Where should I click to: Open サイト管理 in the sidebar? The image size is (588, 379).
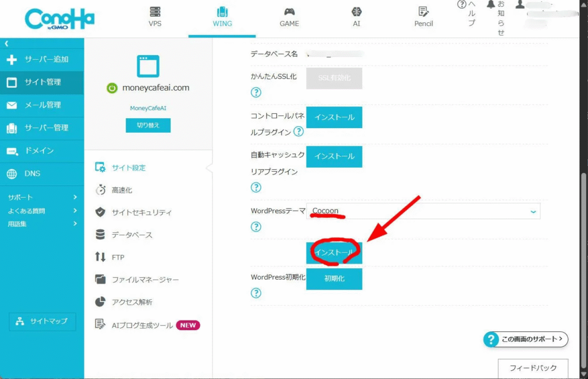coord(42,83)
